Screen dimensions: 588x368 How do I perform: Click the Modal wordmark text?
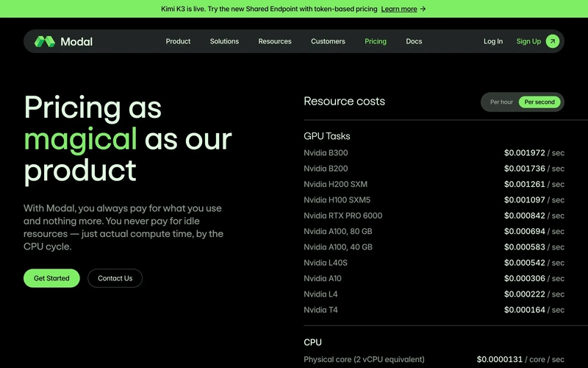click(76, 42)
